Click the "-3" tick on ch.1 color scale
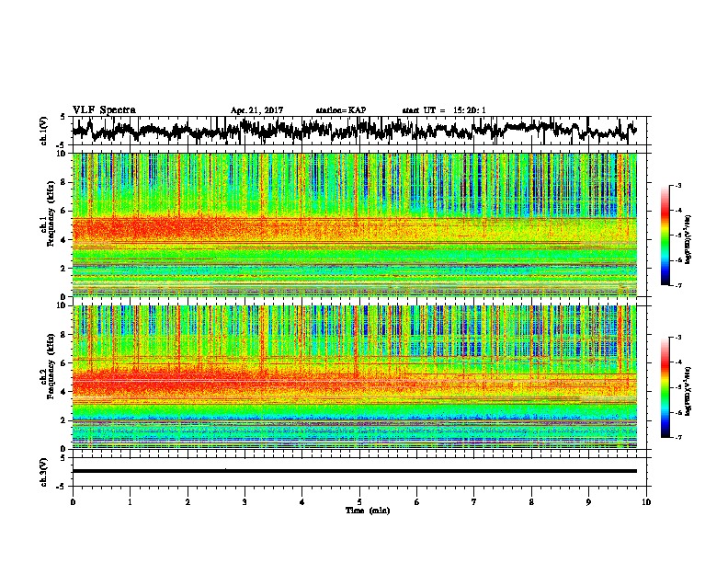This screenshot has width=728, height=563. 678,185
